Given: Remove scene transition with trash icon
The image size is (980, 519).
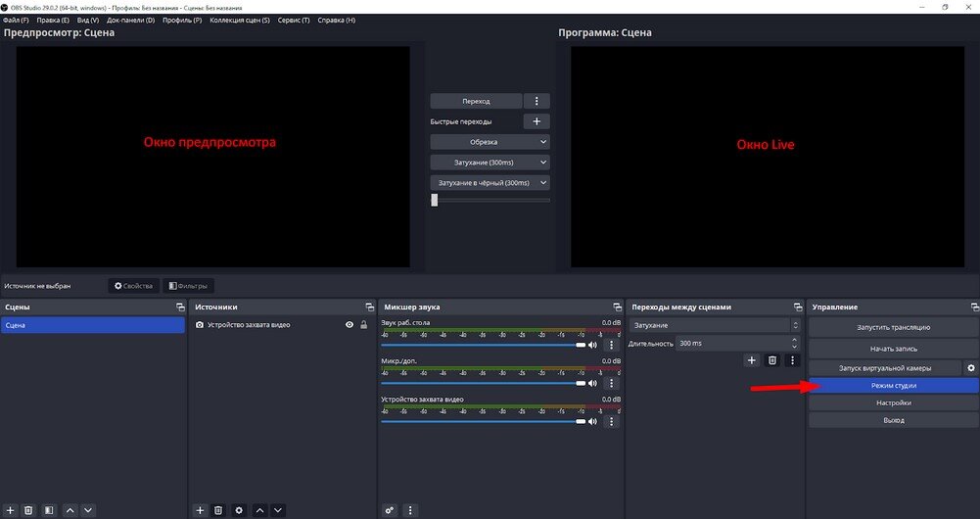Looking at the screenshot, I should [772, 360].
